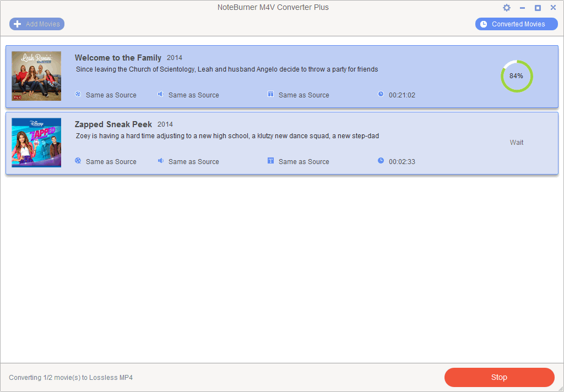This screenshot has width=564, height=392.
Task: Click the Zoey high school description text
Action: (x=227, y=136)
